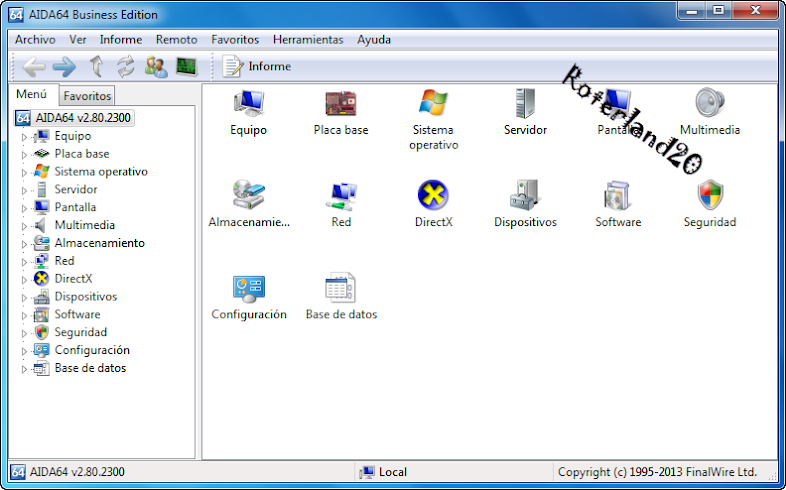Viewport: 786px width, 490px height.
Task: Expand the DirectX tree node
Action: click(24, 280)
